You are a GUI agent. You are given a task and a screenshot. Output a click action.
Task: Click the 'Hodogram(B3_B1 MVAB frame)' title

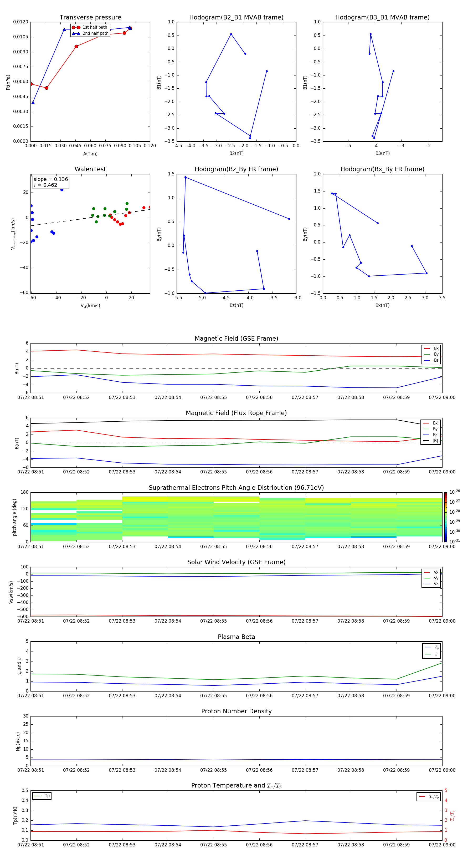pos(382,18)
